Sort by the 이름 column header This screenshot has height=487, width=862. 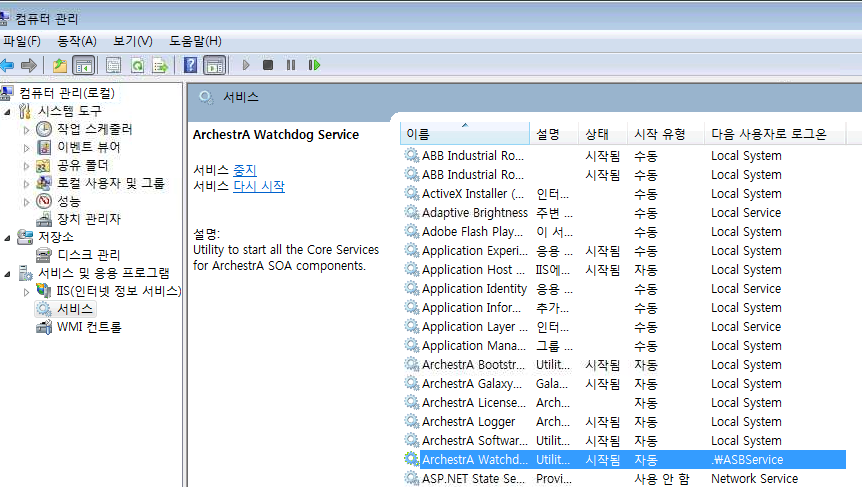465,134
